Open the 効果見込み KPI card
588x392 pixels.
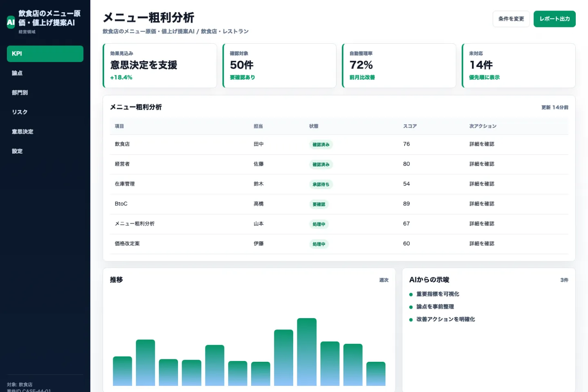pyautogui.click(x=160, y=65)
